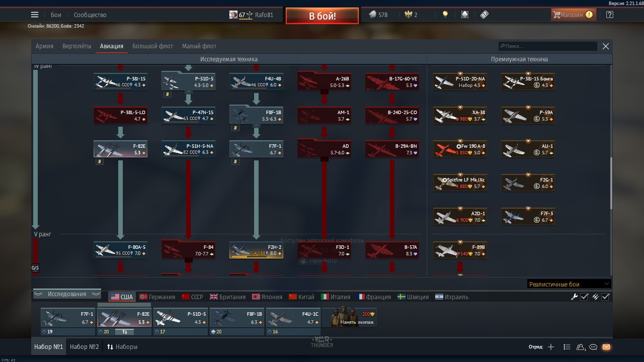Select the premium Spitfire LF Mk.IXc
The width and height of the screenshot is (644, 362).
[x=460, y=183]
